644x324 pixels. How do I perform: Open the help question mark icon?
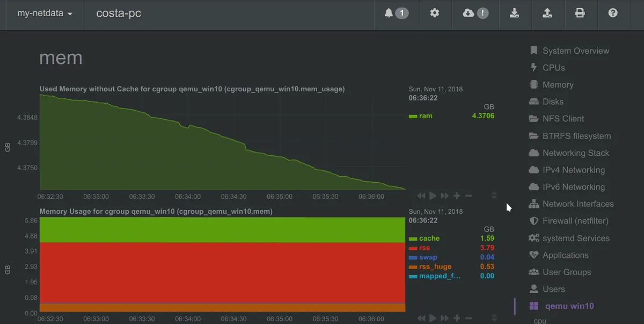[x=613, y=13]
